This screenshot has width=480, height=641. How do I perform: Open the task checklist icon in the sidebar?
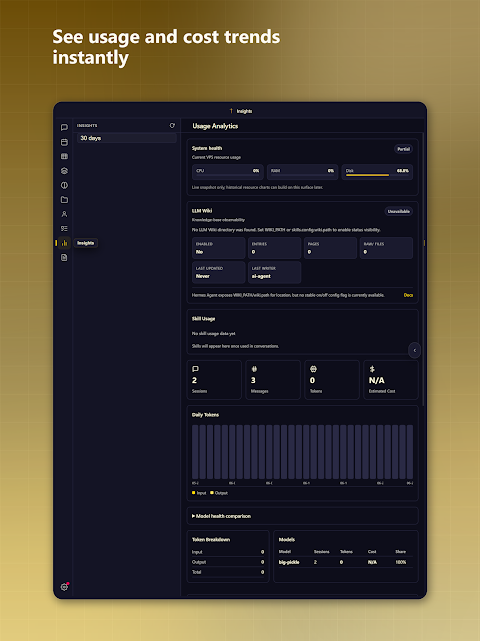click(x=64, y=229)
